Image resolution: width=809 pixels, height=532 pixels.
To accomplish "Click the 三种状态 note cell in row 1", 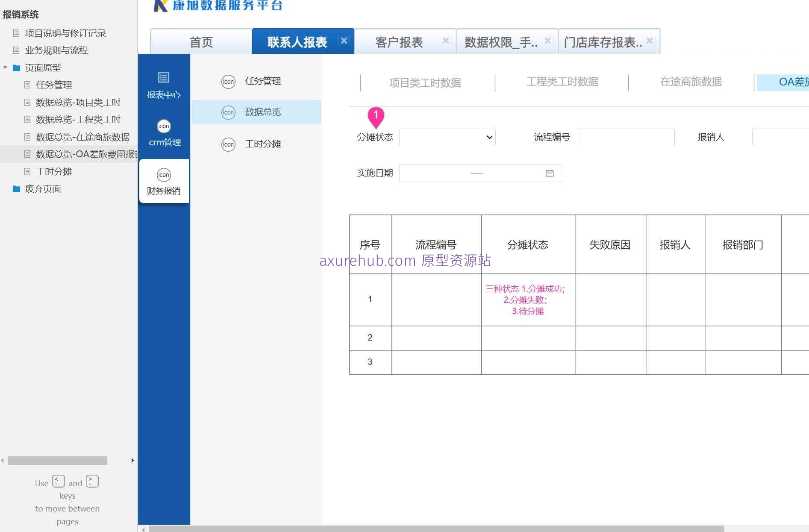I will tap(528, 300).
